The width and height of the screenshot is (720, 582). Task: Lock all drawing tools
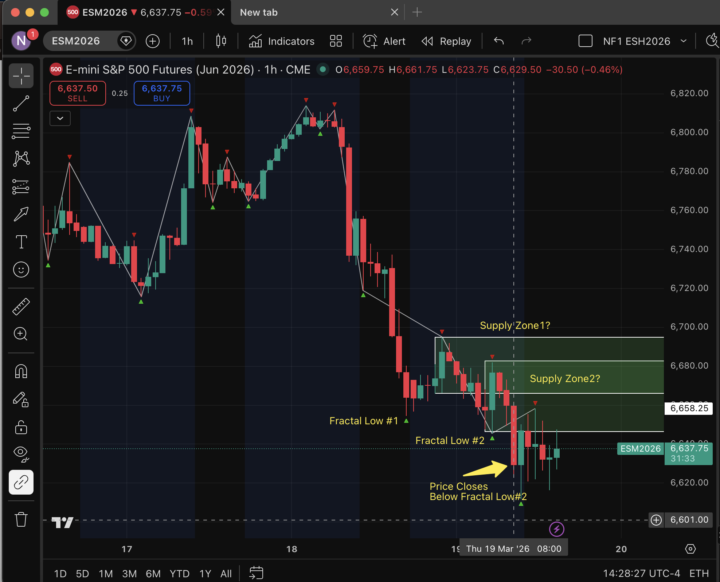click(x=21, y=427)
